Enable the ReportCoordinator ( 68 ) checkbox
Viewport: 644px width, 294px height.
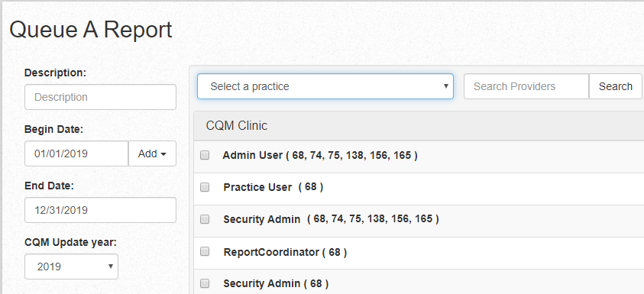(x=205, y=251)
